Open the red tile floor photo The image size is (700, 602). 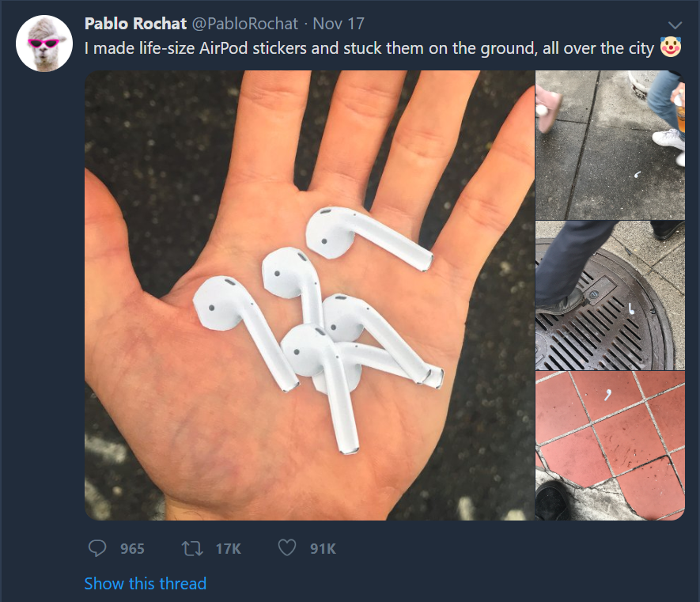[610, 445]
